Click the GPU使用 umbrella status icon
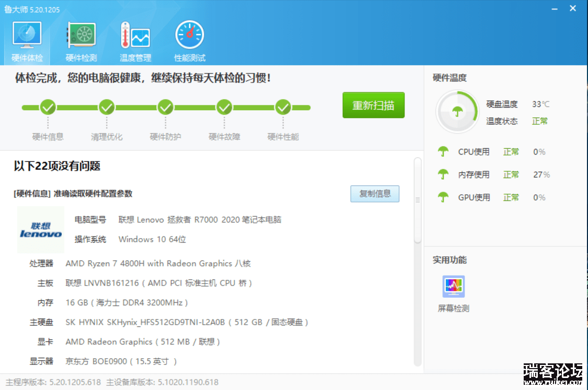This screenshot has height=390, width=588. click(x=443, y=197)
